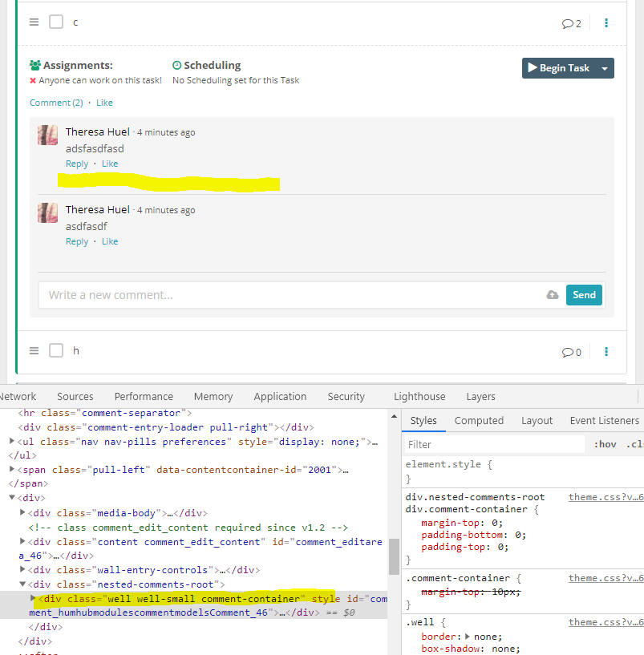Click Reply under the adsfasdfasd comment
The height and width of the screenshot is (655, 644).
tap(77, 164)
